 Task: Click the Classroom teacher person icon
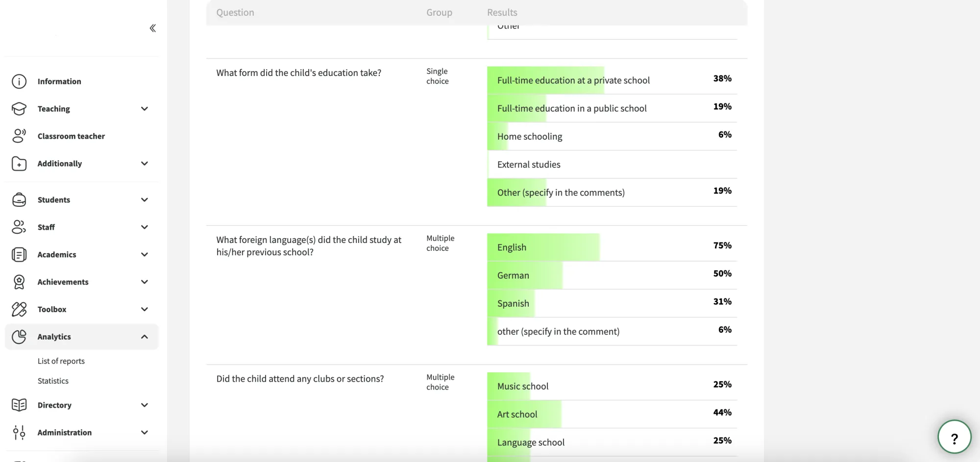click(19, 136)
